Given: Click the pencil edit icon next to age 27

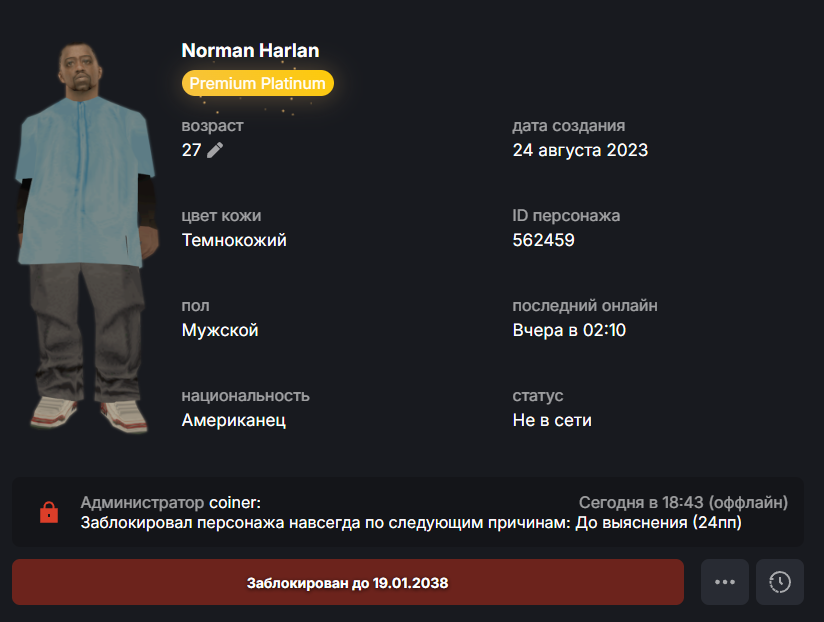Looking at the screenshot, I should [215, 150].
